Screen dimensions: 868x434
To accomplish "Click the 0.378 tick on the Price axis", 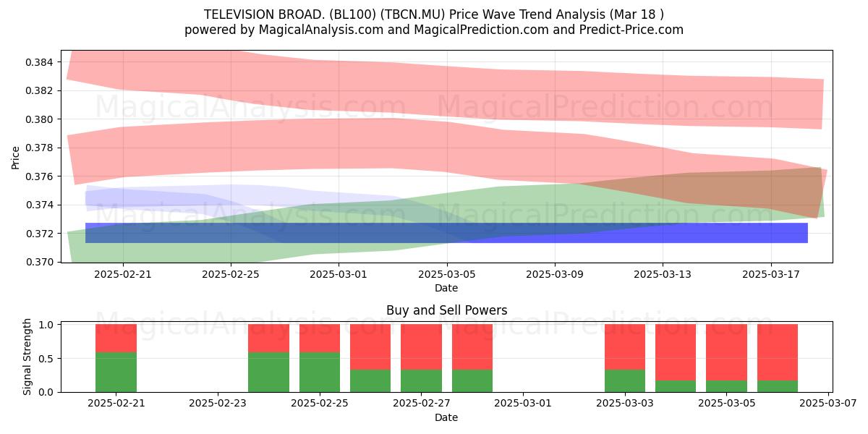I will [41, 148].
